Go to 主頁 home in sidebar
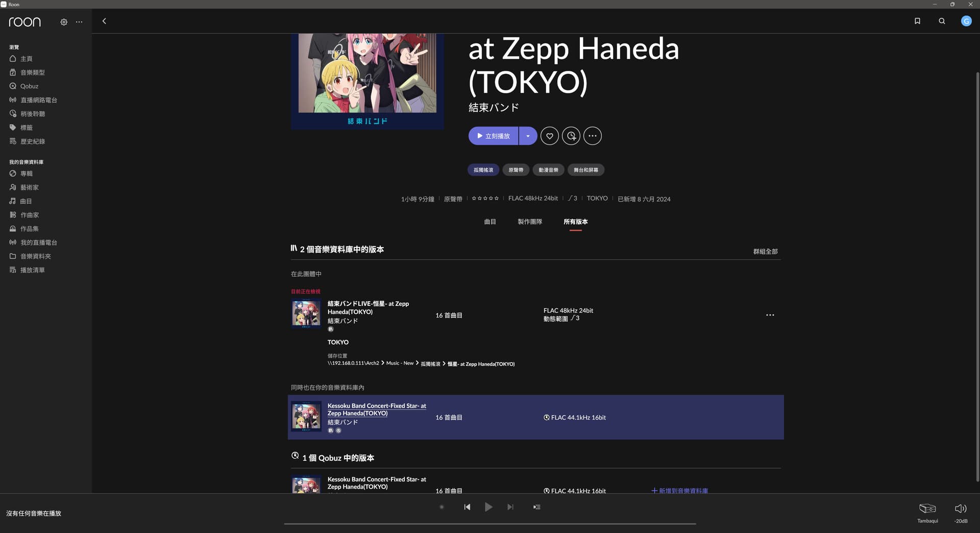 [x=21, y=59]
